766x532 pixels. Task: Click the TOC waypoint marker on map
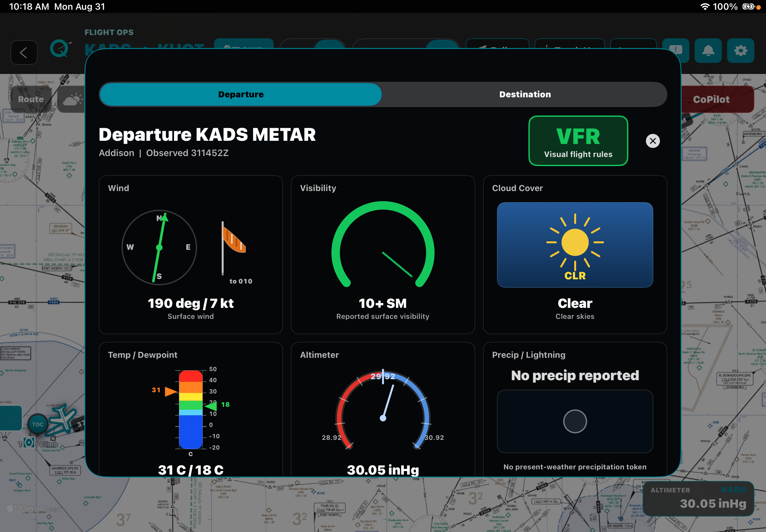pos(38,424)
